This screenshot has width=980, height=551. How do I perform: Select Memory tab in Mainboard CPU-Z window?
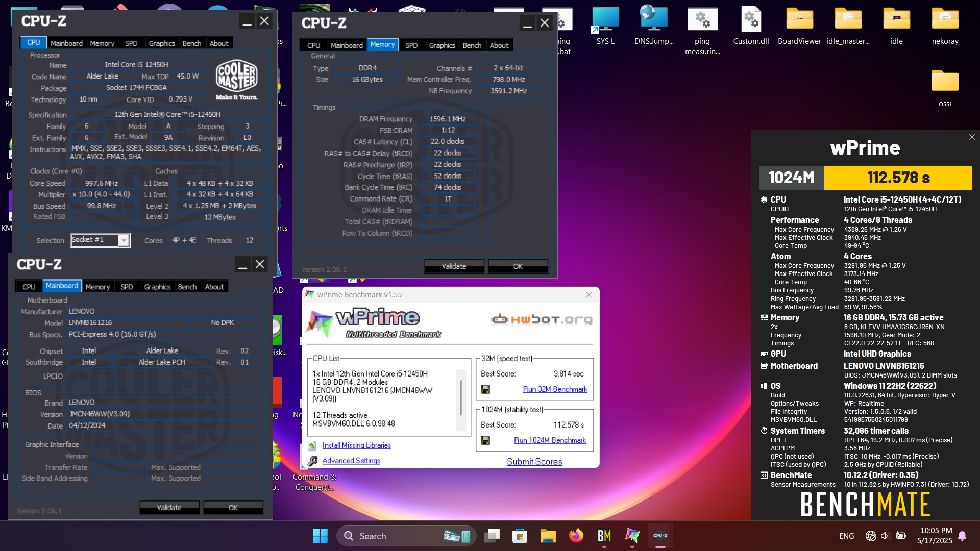[x=97, y=287]
